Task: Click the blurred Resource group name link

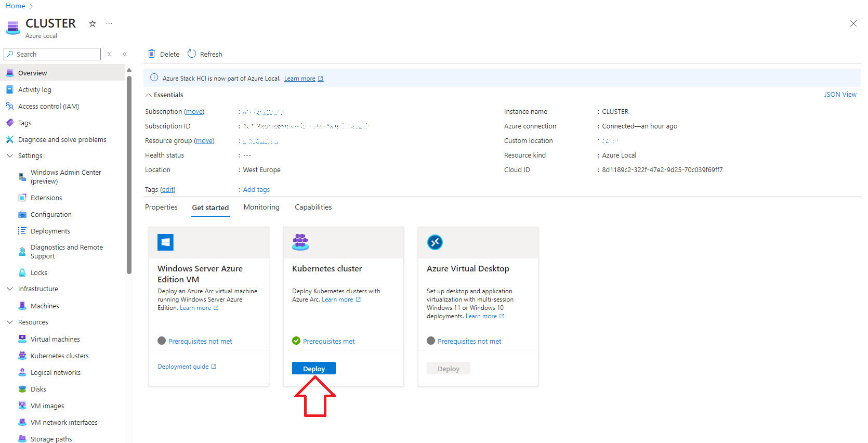Action: pos(260,140)
